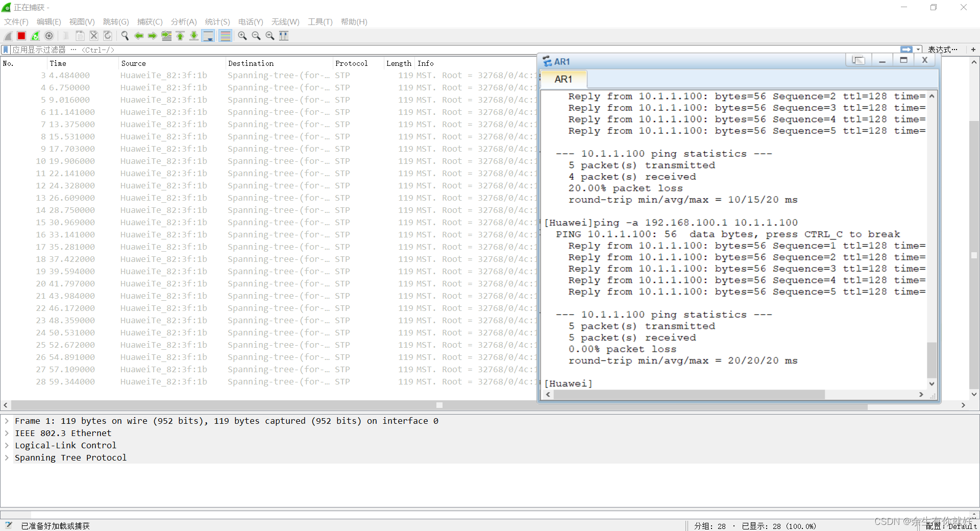
Task: Select packet number 28 at 59.344000
Action: (268, 381)
